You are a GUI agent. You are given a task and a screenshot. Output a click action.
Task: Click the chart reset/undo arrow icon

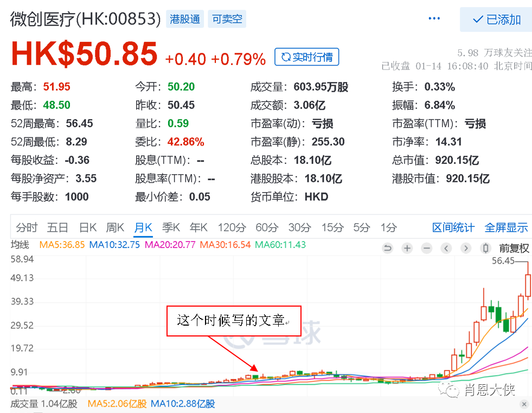coord(387,248)
